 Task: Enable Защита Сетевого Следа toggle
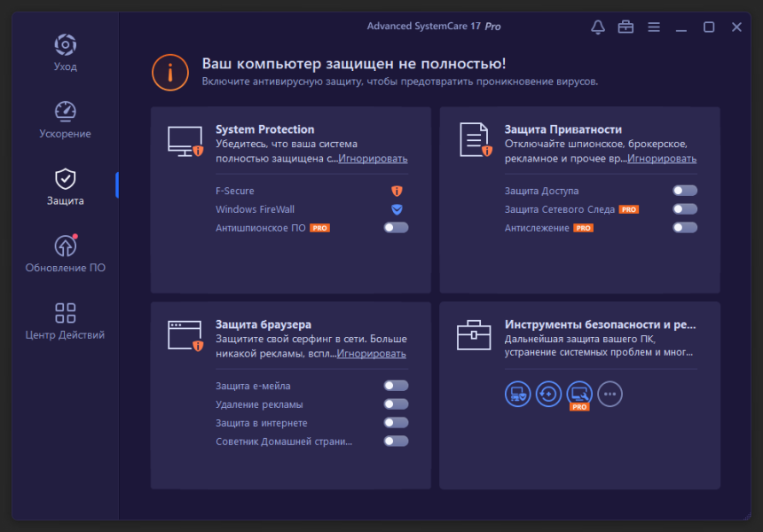pos(685,209)
